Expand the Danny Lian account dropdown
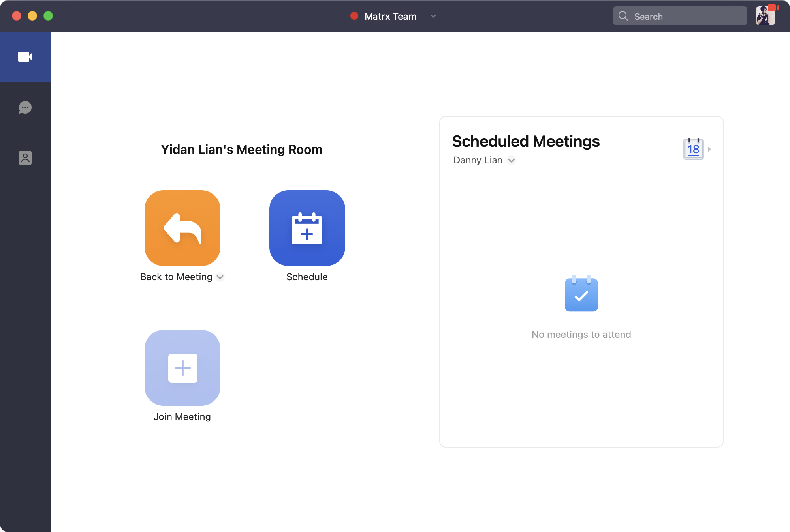790x532 pixels. (x=512, y=160)
